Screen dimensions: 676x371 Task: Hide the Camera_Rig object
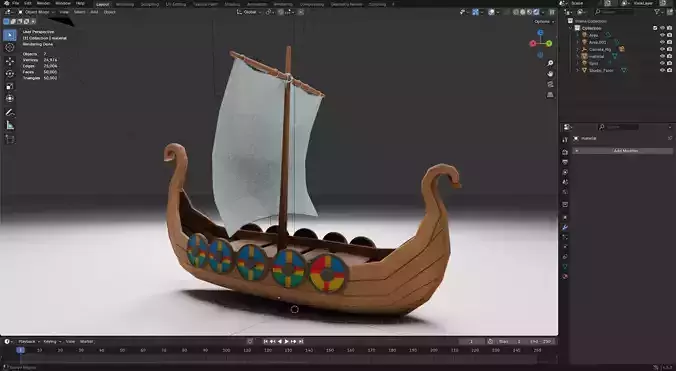(x=663, y=49)
